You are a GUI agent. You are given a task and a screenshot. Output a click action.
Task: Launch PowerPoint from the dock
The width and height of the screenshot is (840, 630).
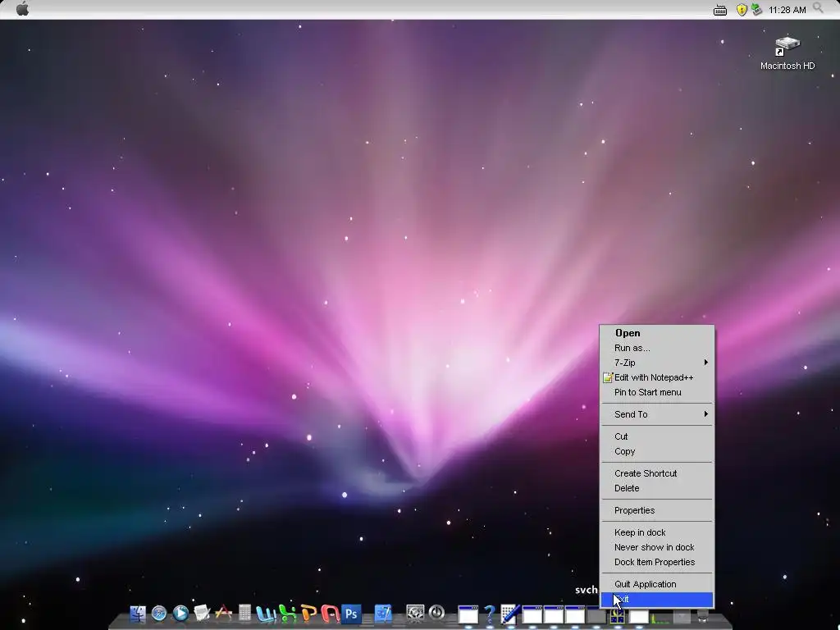coord(309,614)
